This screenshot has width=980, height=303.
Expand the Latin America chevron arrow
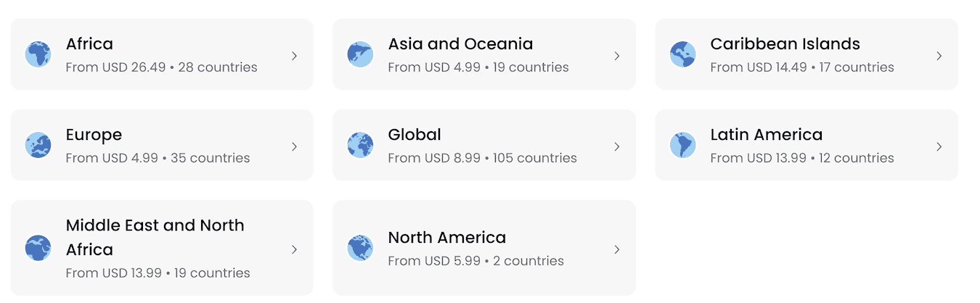(939, 146)
